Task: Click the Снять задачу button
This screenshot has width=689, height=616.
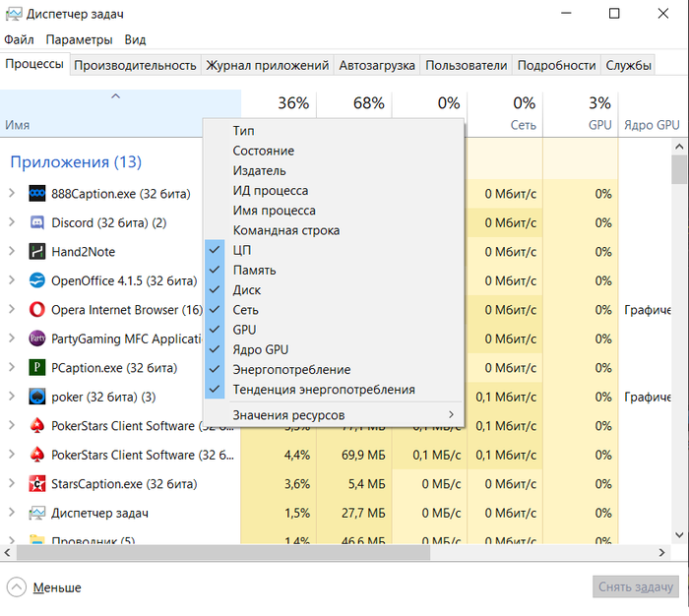Action: [x=636, y=587]
